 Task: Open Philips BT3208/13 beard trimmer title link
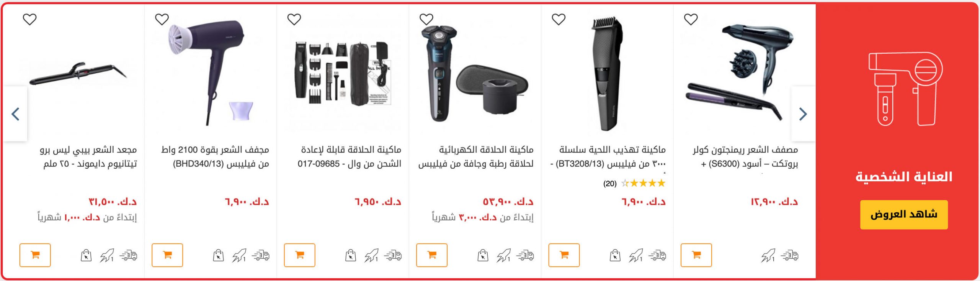[608, 156]
